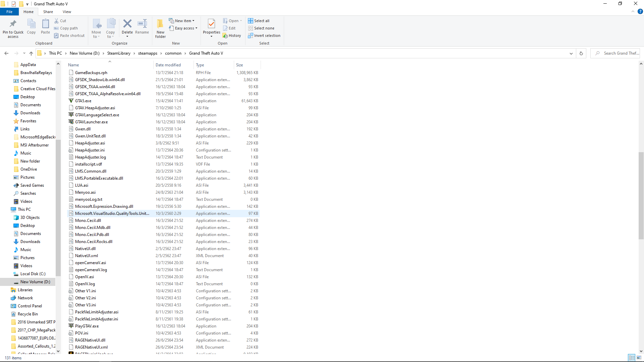Switch to large icons view in the status bar
Screen dimensions: 644x362
point(639,358)
